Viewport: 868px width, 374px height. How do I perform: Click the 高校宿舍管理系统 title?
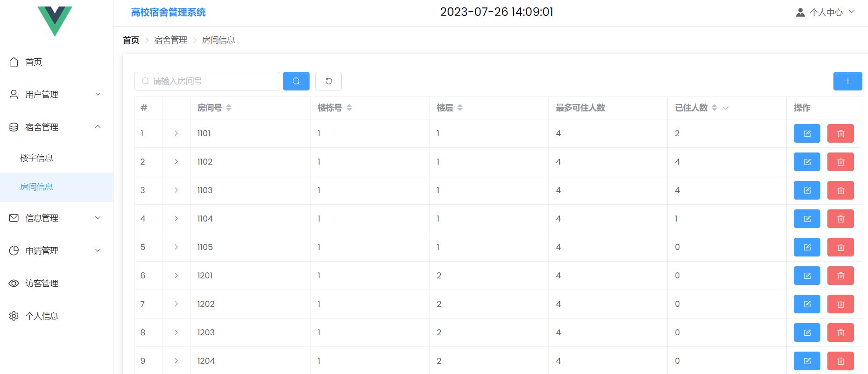click(x=168, y=12)
